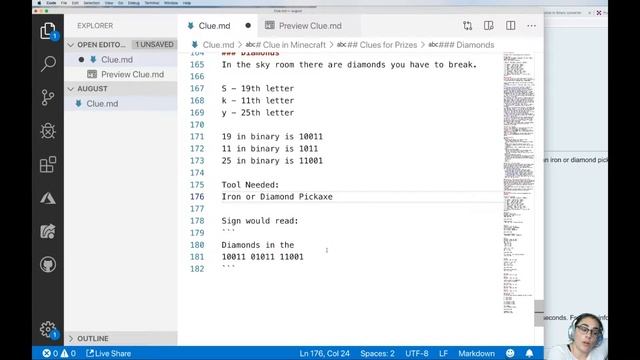The height and width of the screenshot is (360, 640).
Task: Click line number 176 in gutter
Action: (x=197, y=197)
